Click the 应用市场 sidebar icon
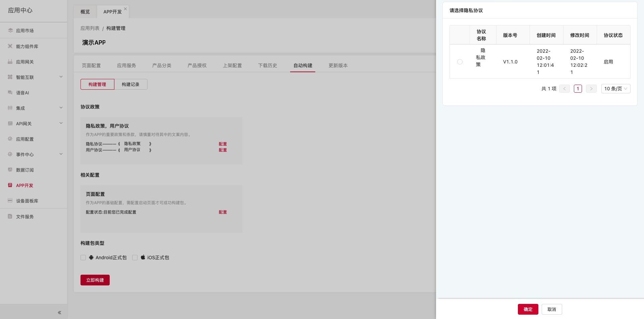 10,30
